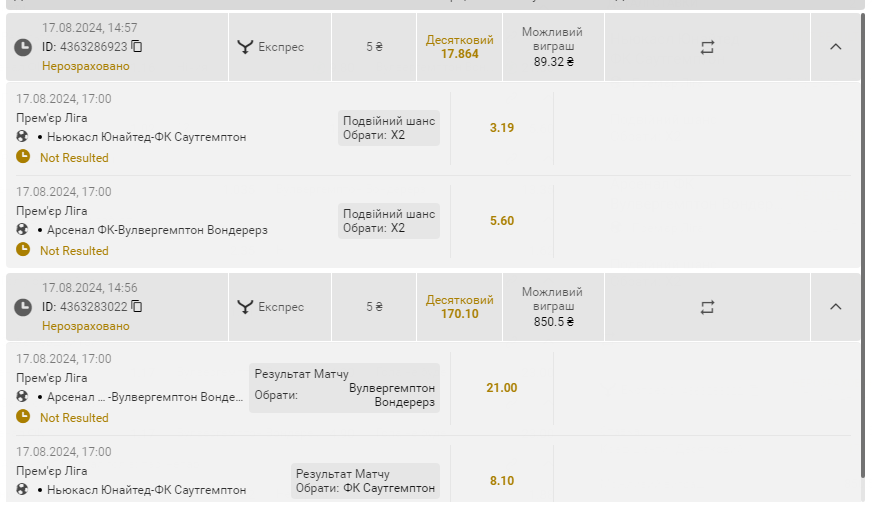Copy bet ID 4363283022 to clipboard
The width and height of the screenshot is (872, 511).
coord(137,306)
